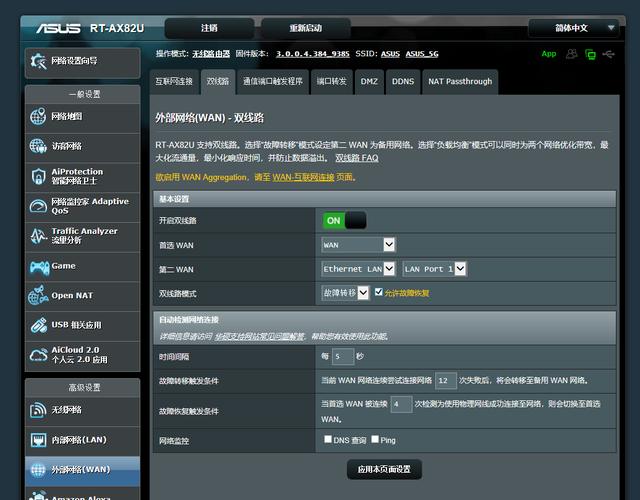Click the Logout button
Screen dimensions: 640x500
click(209, 28)
